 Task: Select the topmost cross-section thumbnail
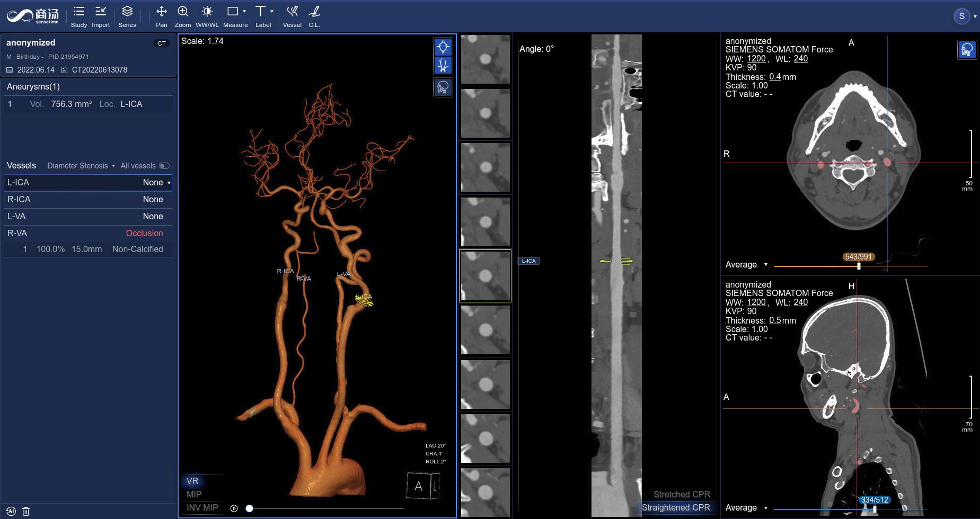(485, 59)
